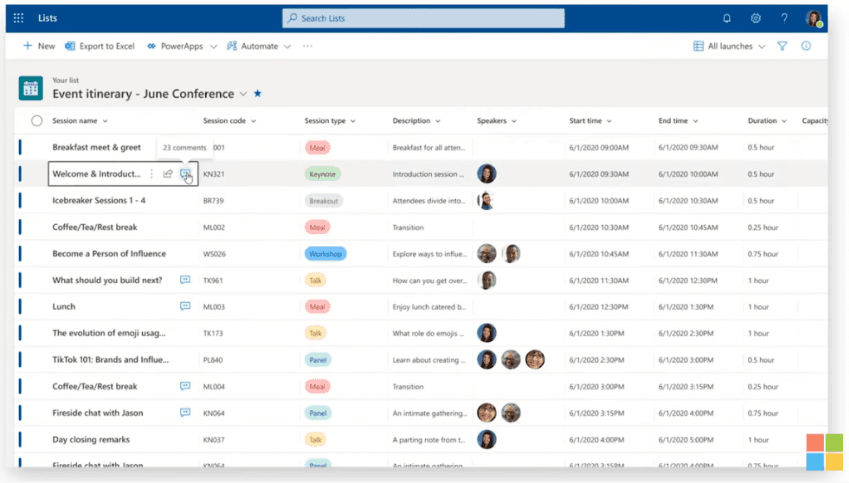
Task: Open comments on Lunch row
Action: point(185,306)
